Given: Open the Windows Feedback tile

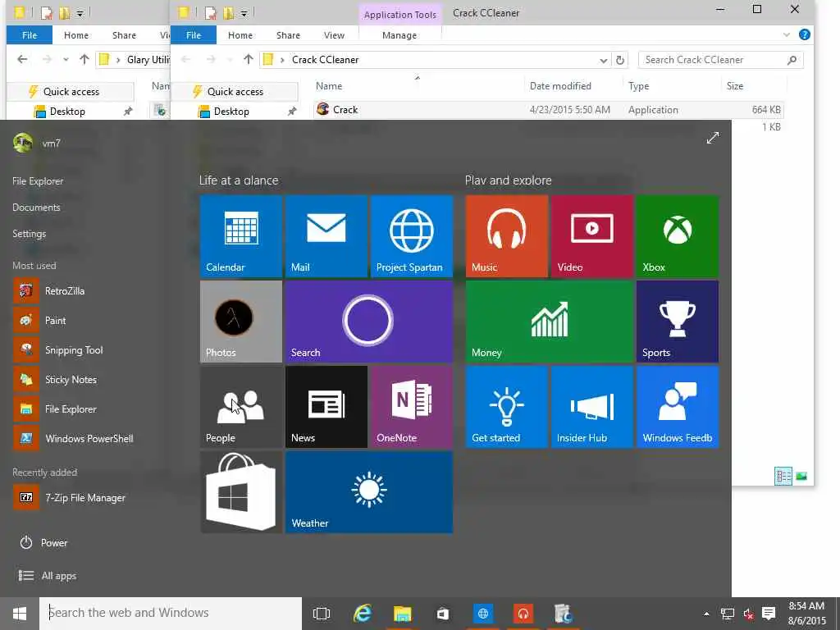Looking at the screenshot, I should point(678,407).
